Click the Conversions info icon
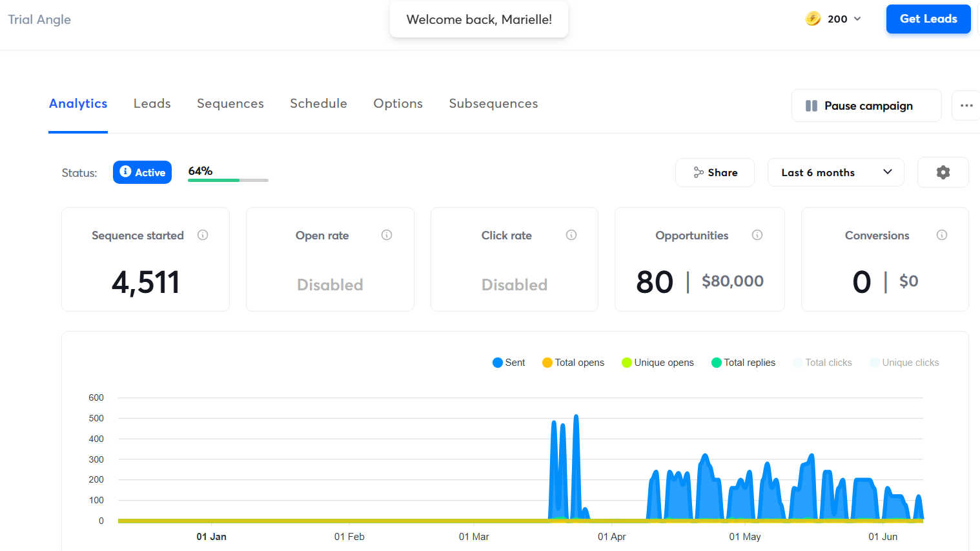Image resolution: width=980 pixels, height=551 pixels. [942, 235]
